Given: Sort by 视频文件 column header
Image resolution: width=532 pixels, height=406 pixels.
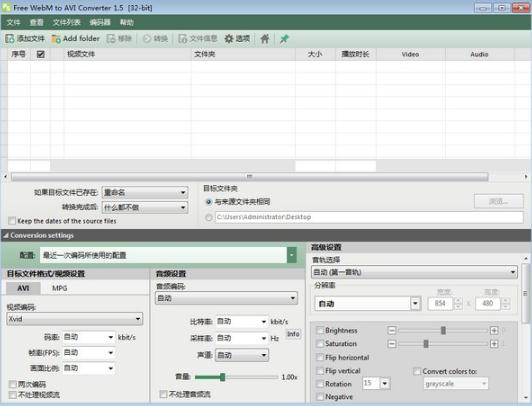Looking at the screenshot, I should (x=127, y=54).
